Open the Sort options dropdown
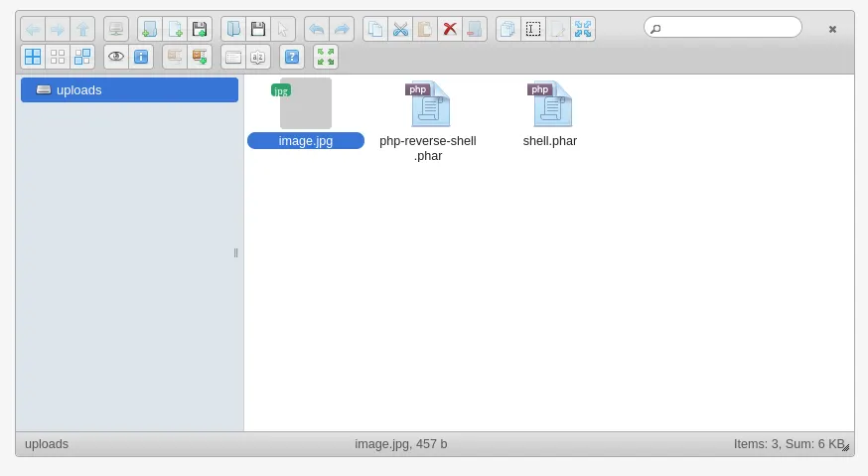This screenshot has width=868, height=476. coord(258,57)
